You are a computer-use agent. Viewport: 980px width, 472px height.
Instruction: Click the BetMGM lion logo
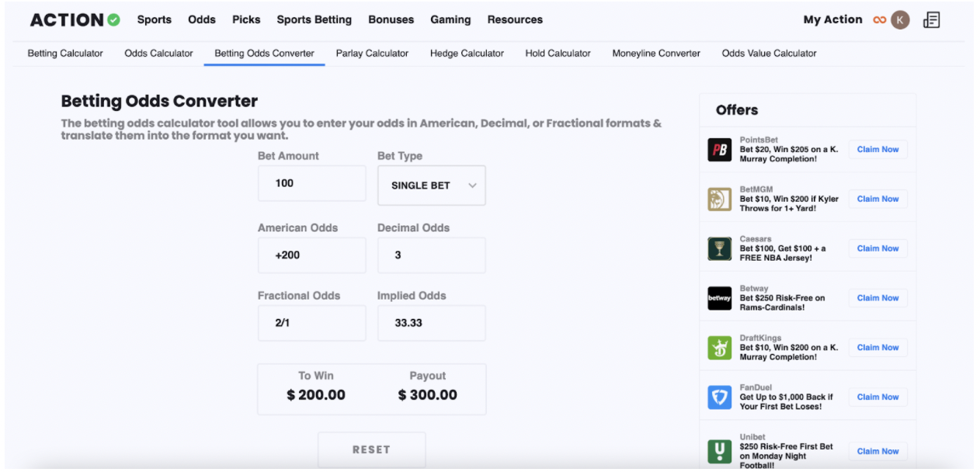(x=720, y=200)
